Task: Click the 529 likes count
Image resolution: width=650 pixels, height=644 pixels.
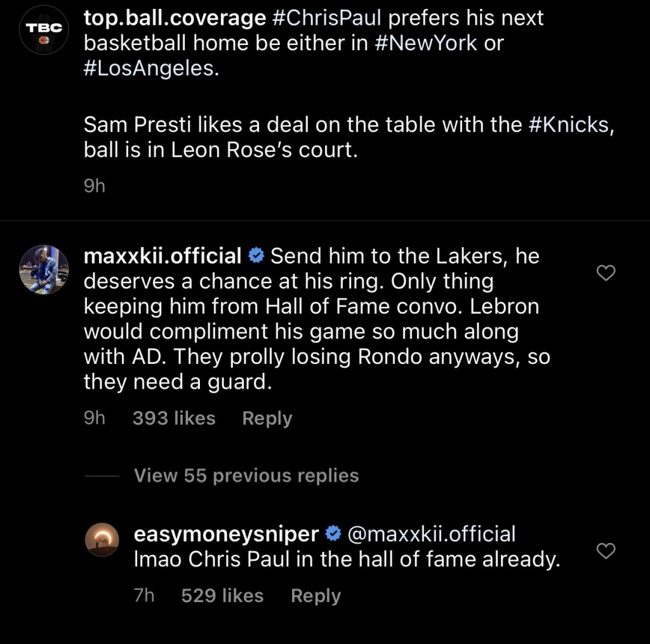Action: (222, 595)
